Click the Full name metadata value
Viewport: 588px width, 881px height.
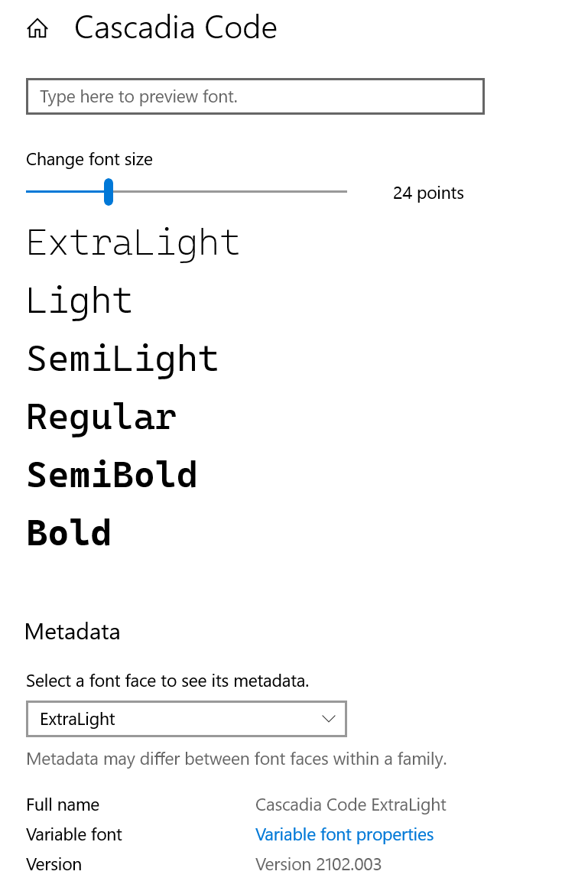tap(351, 805)
